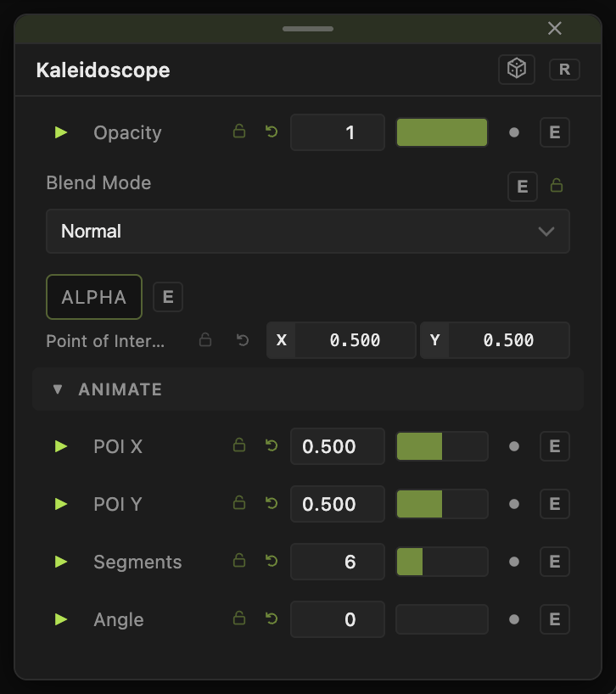
Task: Click the R reset button in header
Action: click(x=564, y=70)
